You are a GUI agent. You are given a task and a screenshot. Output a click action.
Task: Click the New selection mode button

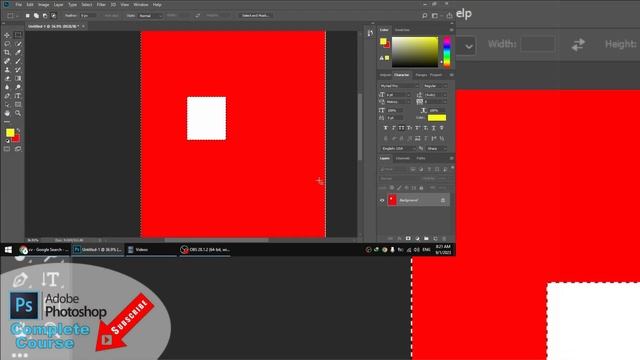point(27,16)
